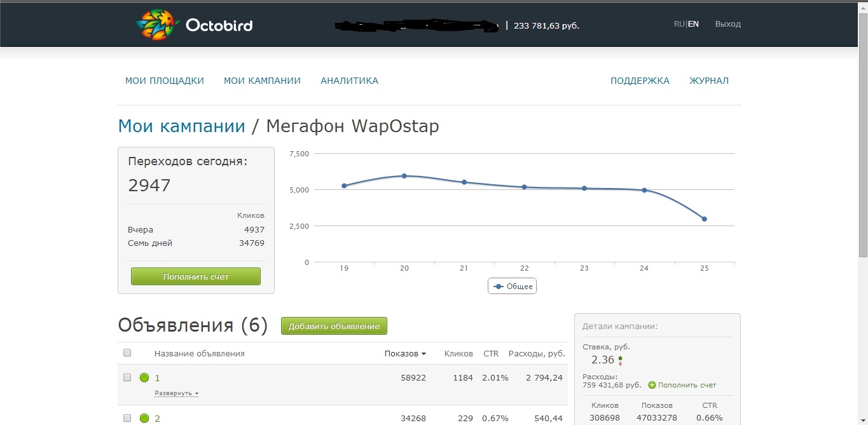Viewport: 868px width, 425px height.
Task: Click chart data point for day 22
Action: [524, 187]
